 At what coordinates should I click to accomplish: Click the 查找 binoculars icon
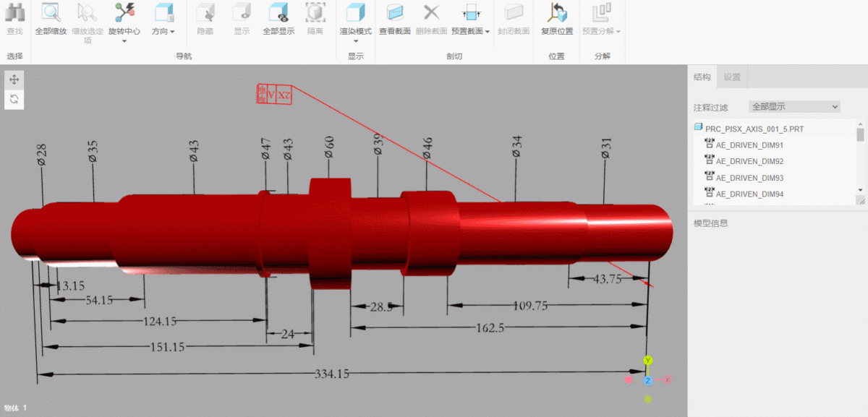15,12
